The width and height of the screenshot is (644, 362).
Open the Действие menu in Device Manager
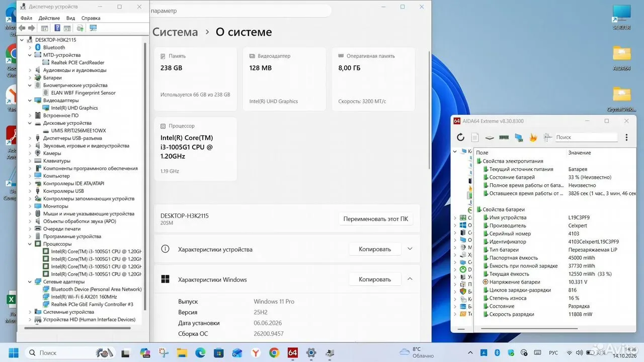49,18
